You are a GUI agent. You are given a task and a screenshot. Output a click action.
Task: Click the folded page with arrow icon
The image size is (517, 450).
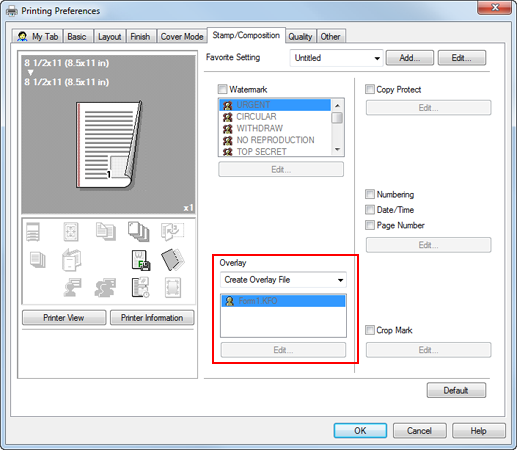point(172,231)
